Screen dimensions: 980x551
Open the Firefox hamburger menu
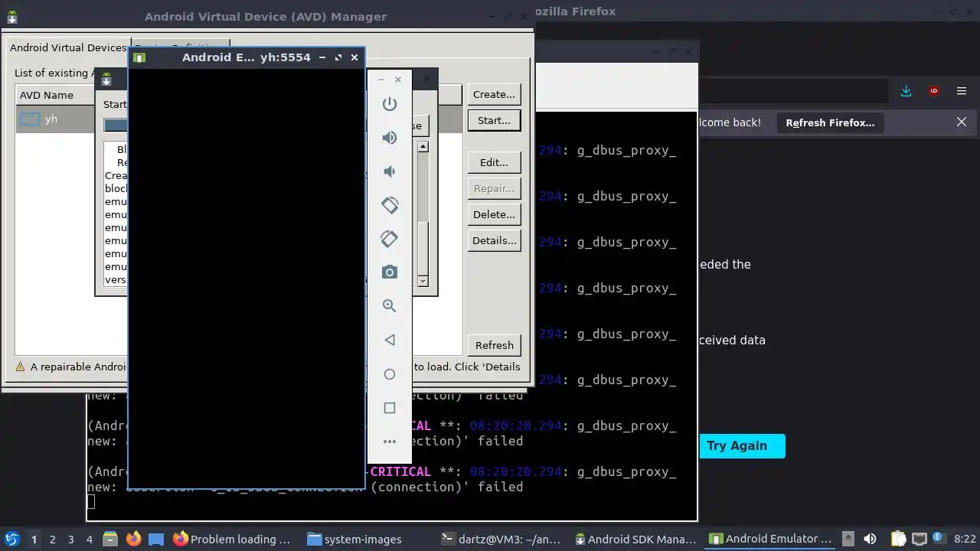coord(962,91)
